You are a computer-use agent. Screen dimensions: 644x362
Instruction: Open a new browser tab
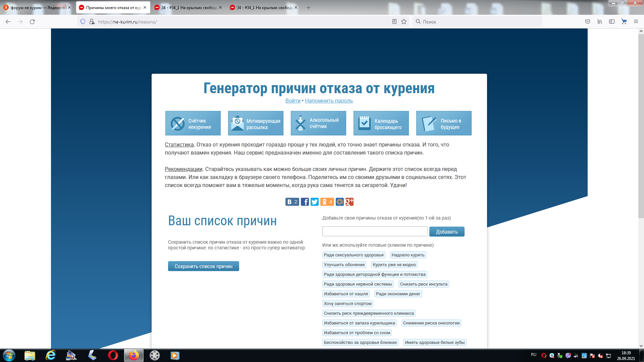pyautogui.click(x=308, y=7)
